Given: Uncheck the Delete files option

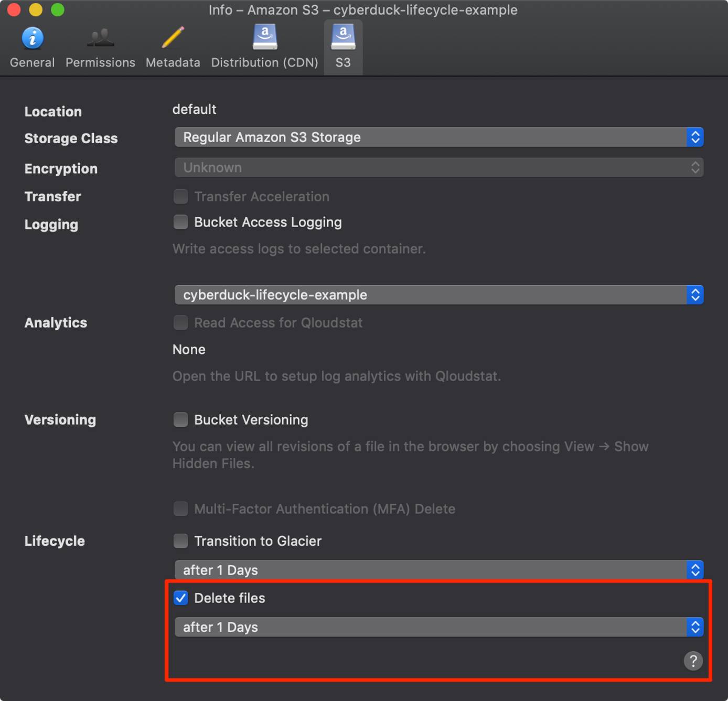Looking at the screenshot, I should pyautogui.click(x=180, y=598).
